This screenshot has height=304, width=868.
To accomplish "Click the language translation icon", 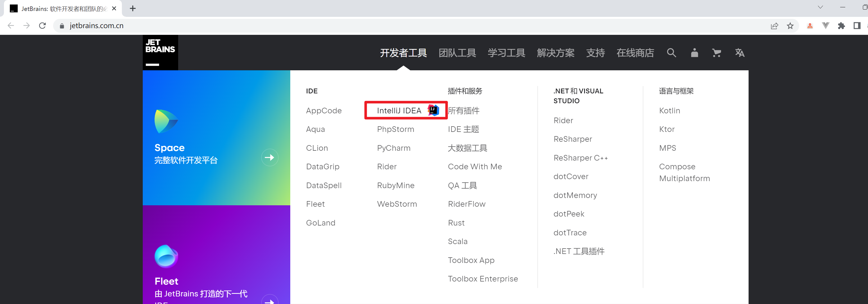I will click(740, 53).
